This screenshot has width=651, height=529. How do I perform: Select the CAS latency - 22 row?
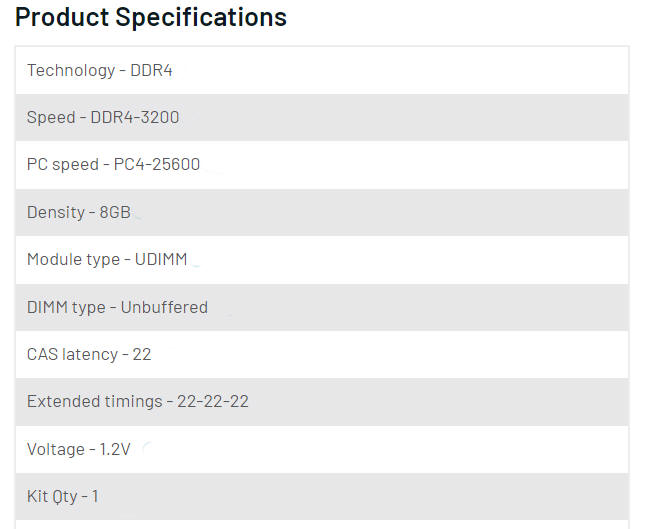click(322, 355)
